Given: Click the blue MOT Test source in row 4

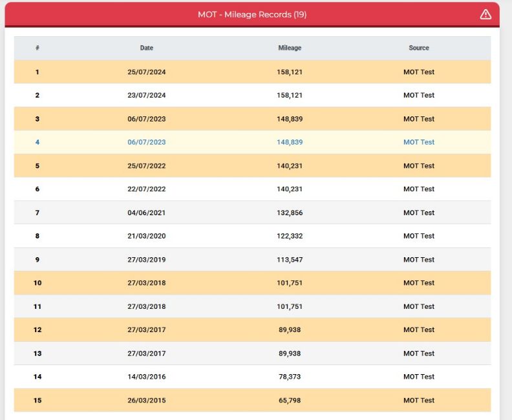Looking at the screenshot, I should coord(419,142).
